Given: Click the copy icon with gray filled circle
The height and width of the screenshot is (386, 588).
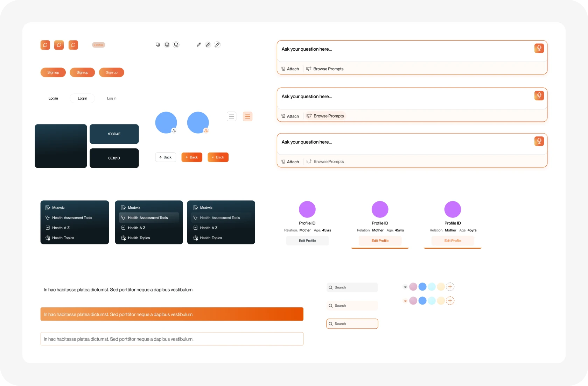Looking at the screenshot, I should [167, 45].
